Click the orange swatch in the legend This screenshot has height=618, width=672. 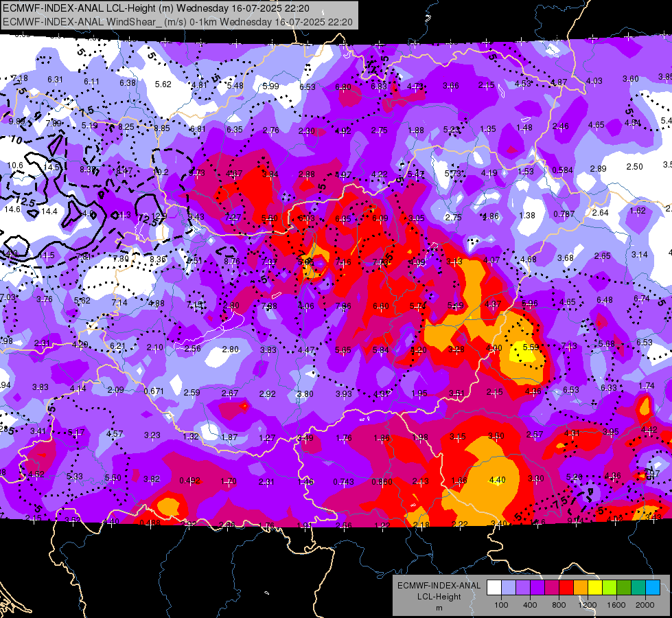pyautogui.click(x=581, y=587)
